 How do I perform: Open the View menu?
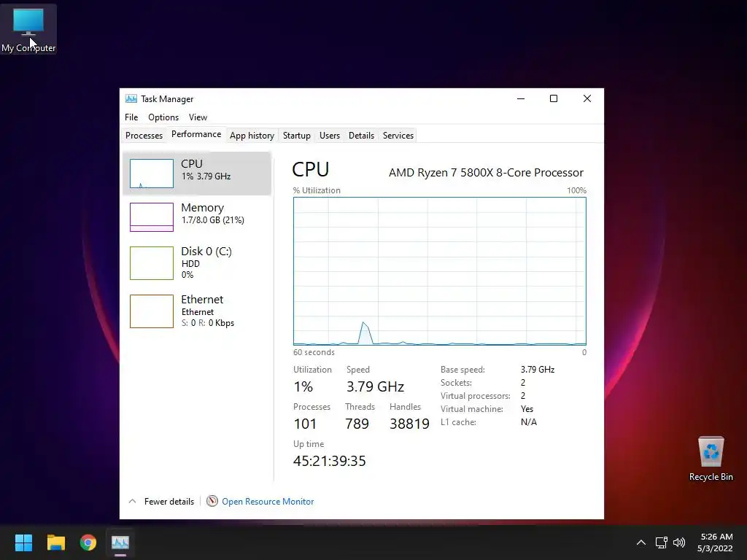[x=198, y=117]
